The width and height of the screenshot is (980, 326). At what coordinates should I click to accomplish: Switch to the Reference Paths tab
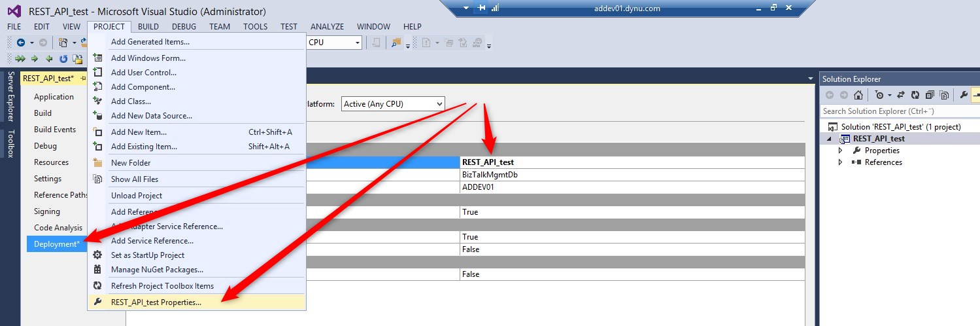(61, 195)
